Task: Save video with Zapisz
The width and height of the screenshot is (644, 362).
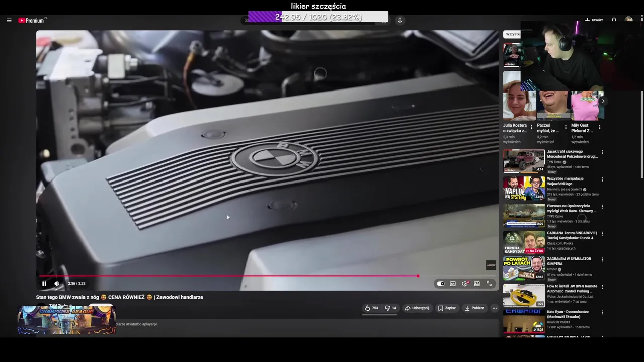Action: [x=447, y=308]
